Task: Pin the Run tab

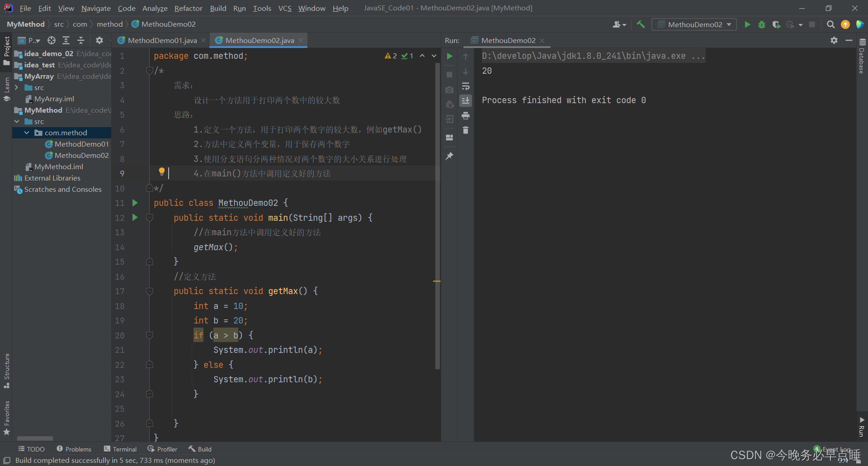Action: click(449, 156)
